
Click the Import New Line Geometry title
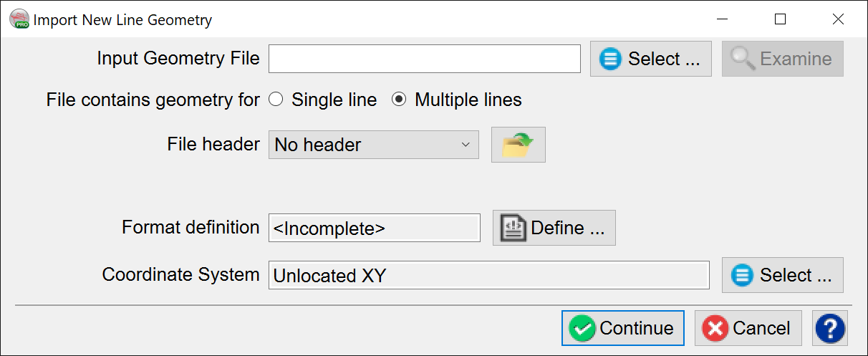point(122,20)
